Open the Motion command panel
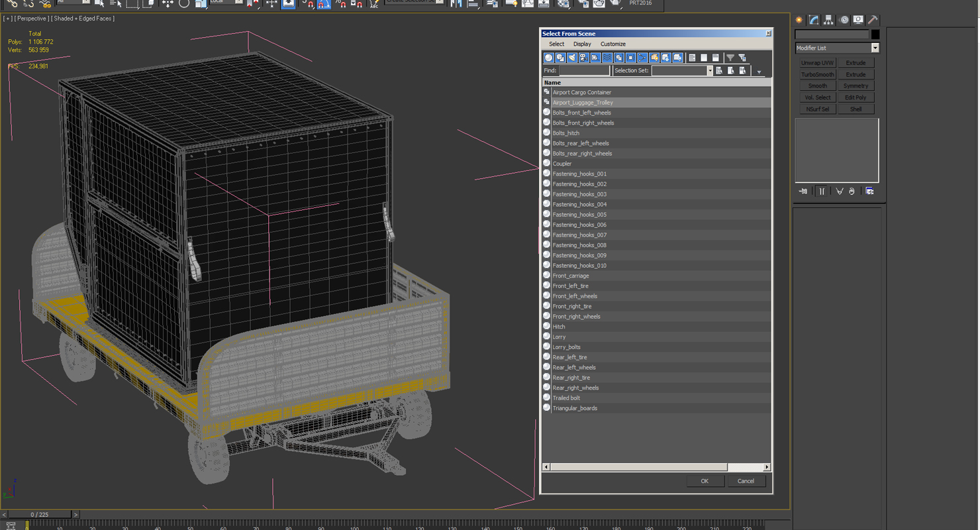Image resolution: width=980 pixels, height=530 pixels. pyautogui.click(x=844, y=20)
